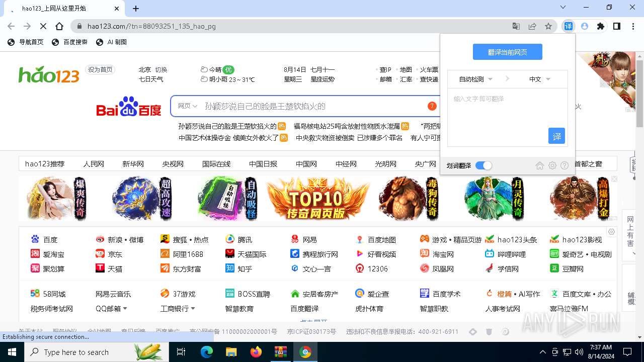The width and height of the screenshot is (644, 362).
Task: Click the hao123 site logo
Action: pos(49,74)
